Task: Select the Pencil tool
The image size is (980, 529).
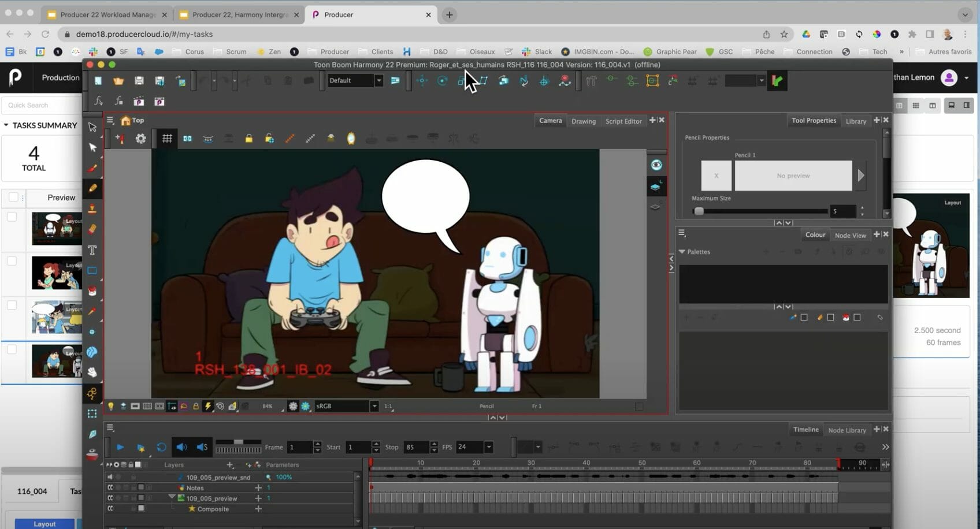Action: click(x=92, y=188)
